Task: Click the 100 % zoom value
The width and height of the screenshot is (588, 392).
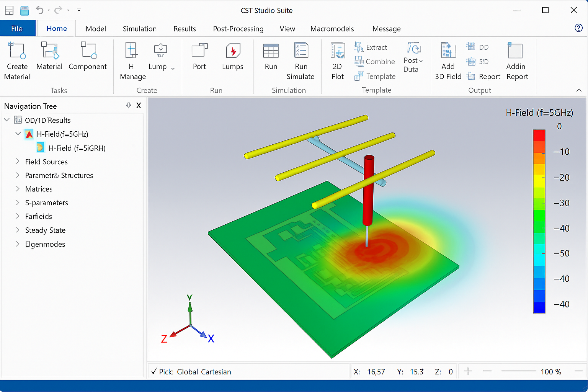Action: point(551,372)
